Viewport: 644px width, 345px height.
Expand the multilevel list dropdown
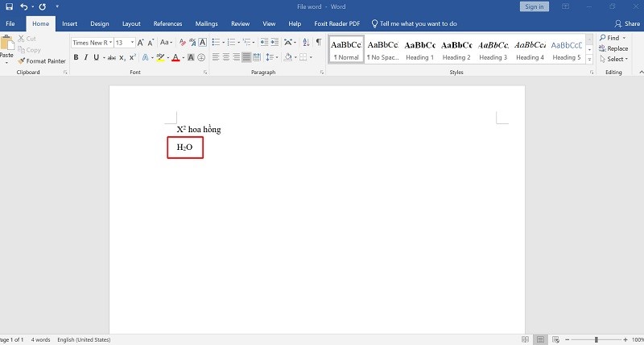pyautogui.click(x=254, y=43)
